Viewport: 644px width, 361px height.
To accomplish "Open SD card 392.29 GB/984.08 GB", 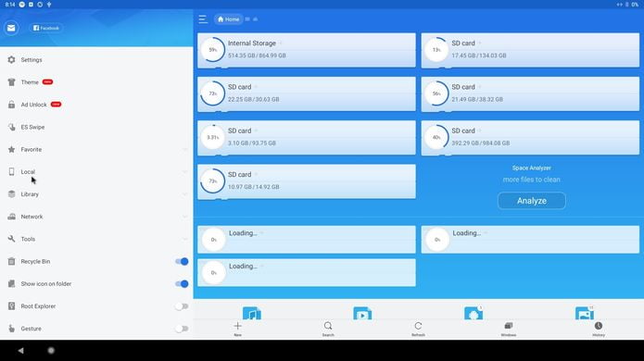I will (530, 138).
